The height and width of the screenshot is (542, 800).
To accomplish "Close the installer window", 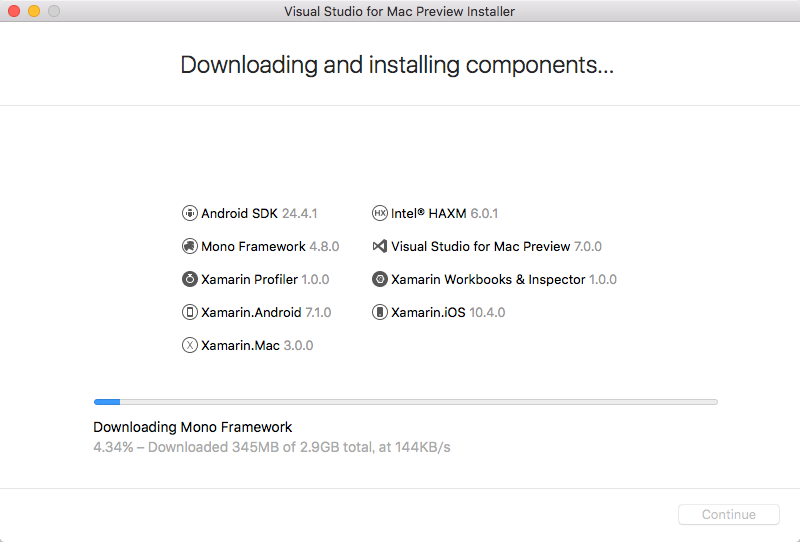I will (14, 11).
